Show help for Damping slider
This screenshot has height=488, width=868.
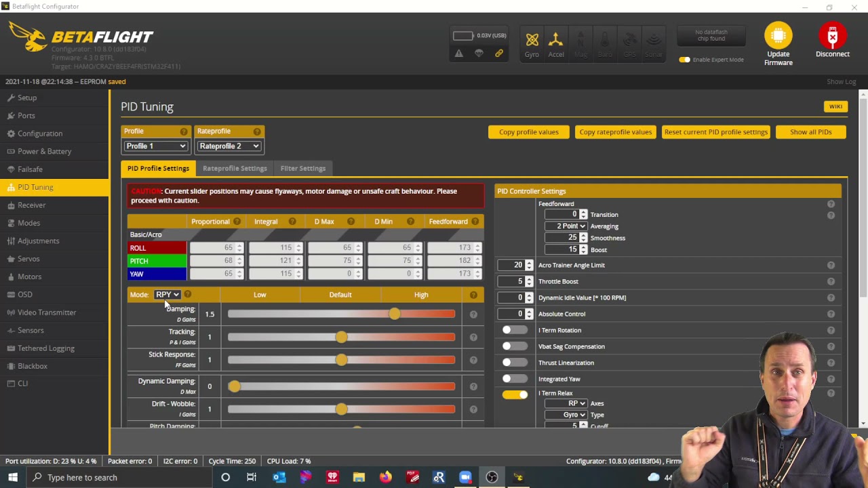pyautogui.click(x=473, y=314)
